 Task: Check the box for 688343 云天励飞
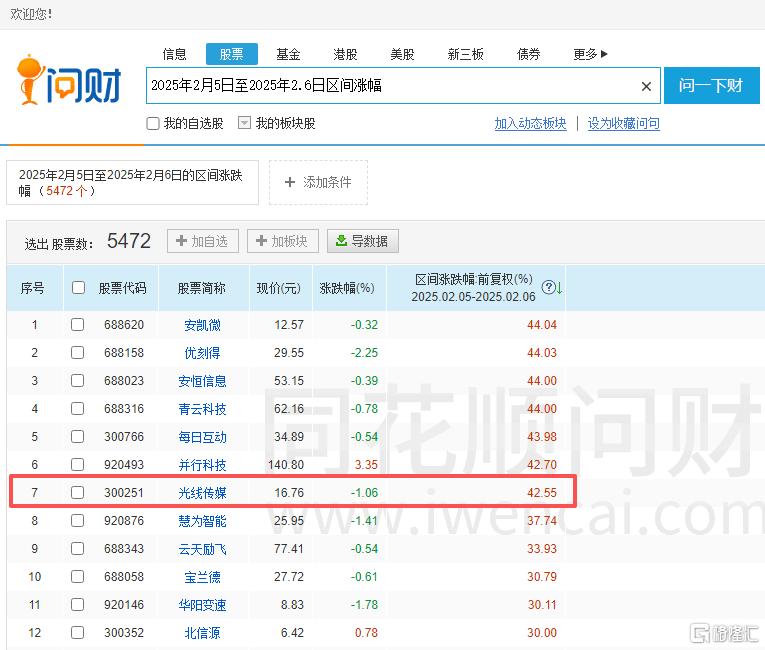point(78,548)
